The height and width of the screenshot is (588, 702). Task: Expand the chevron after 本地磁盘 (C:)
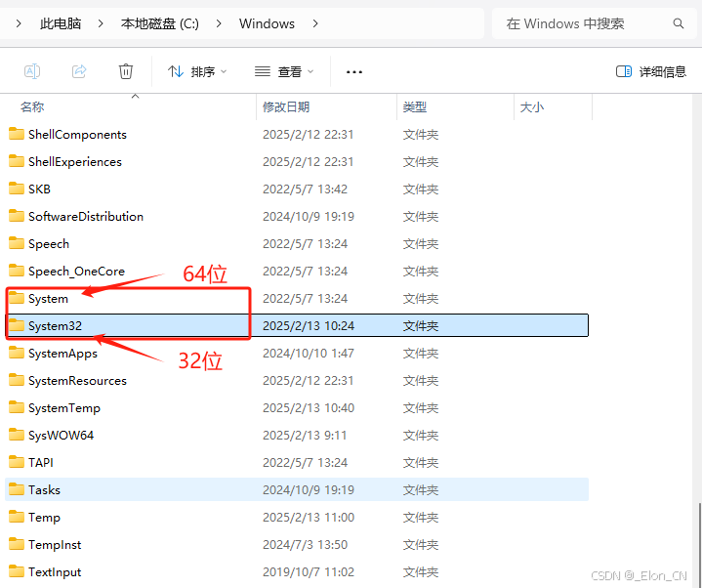point(219,23)
